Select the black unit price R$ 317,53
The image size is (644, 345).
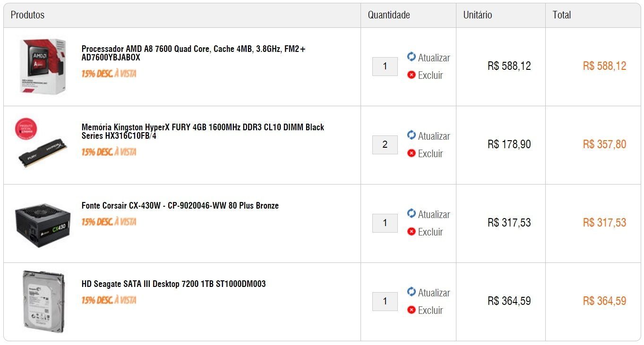(x=509, y=223)
